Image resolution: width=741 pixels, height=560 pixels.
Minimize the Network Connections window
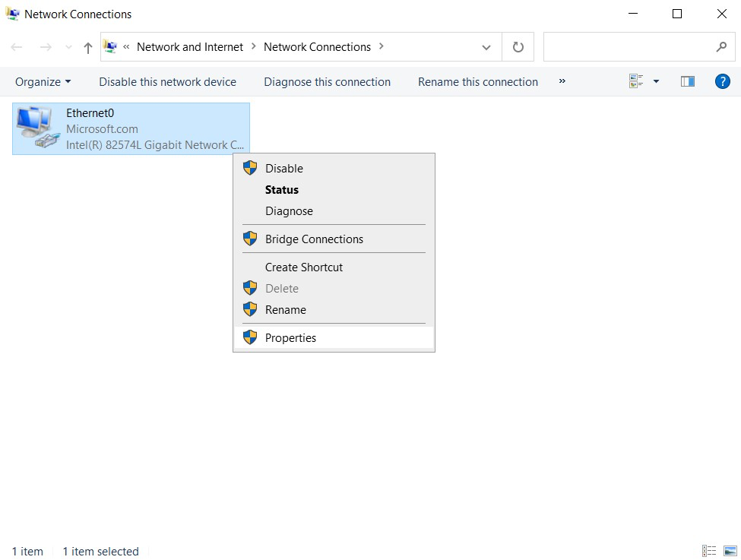633,14
